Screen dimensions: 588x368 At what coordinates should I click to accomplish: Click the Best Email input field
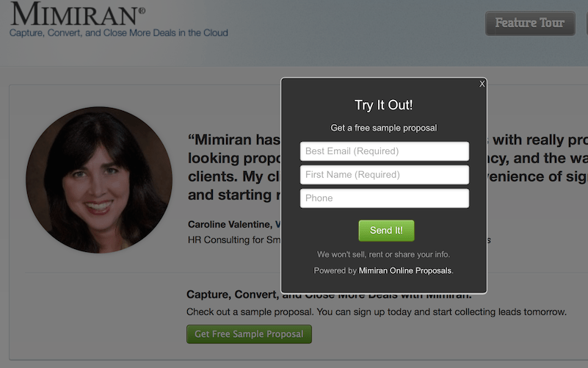tap(385, 151)
